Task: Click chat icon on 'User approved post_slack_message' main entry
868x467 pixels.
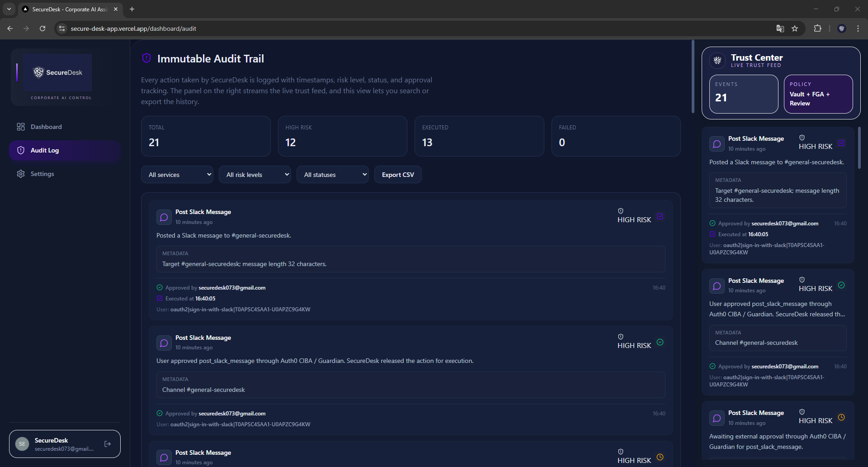Action: tap(164, 343)
